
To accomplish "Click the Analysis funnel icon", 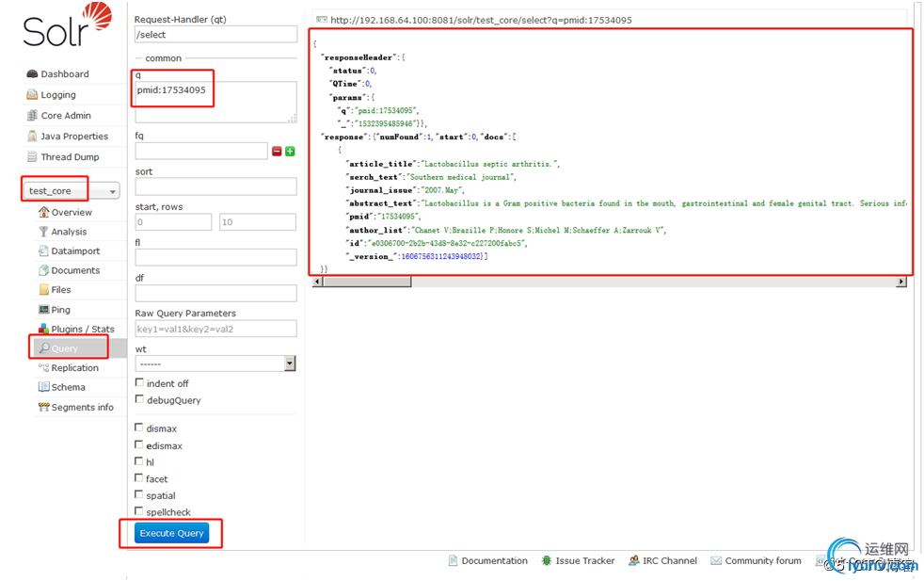I will pyautogui.click(x=43, y=232).
